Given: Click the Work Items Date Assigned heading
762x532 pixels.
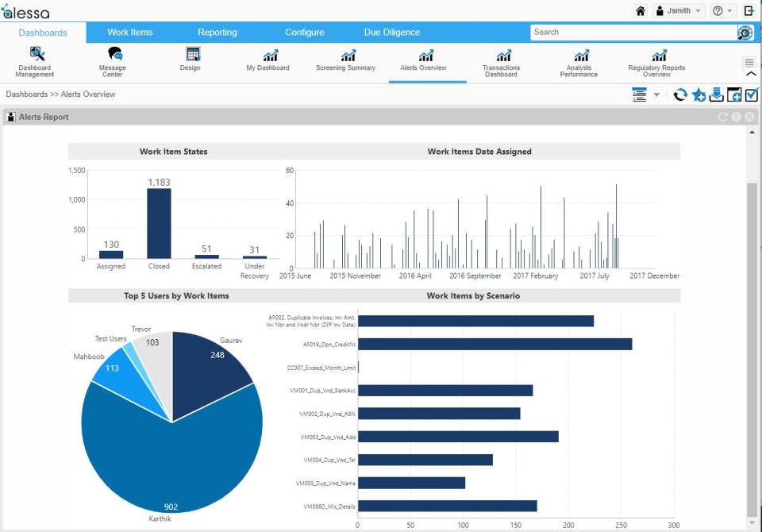Looking at the screenshot, I should [479, 152].
